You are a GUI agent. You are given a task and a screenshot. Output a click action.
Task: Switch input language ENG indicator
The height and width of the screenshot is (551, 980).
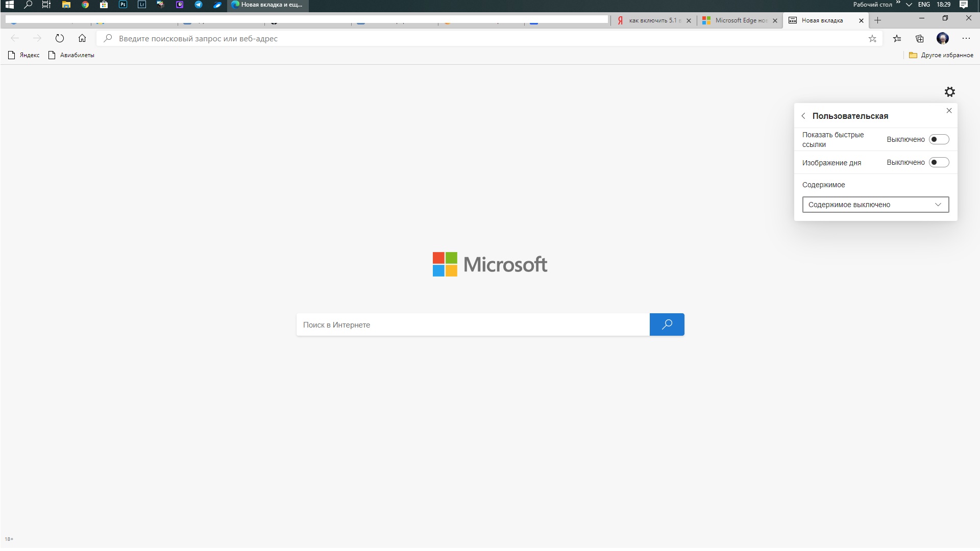tap(924, 5)
